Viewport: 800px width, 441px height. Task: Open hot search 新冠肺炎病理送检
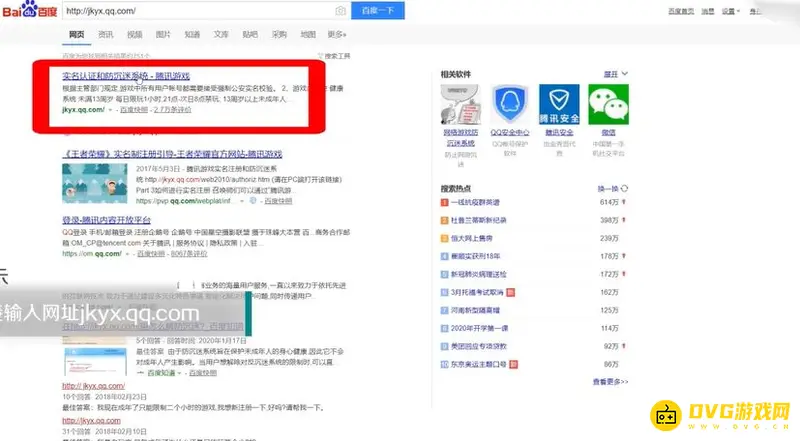point(479,274)
